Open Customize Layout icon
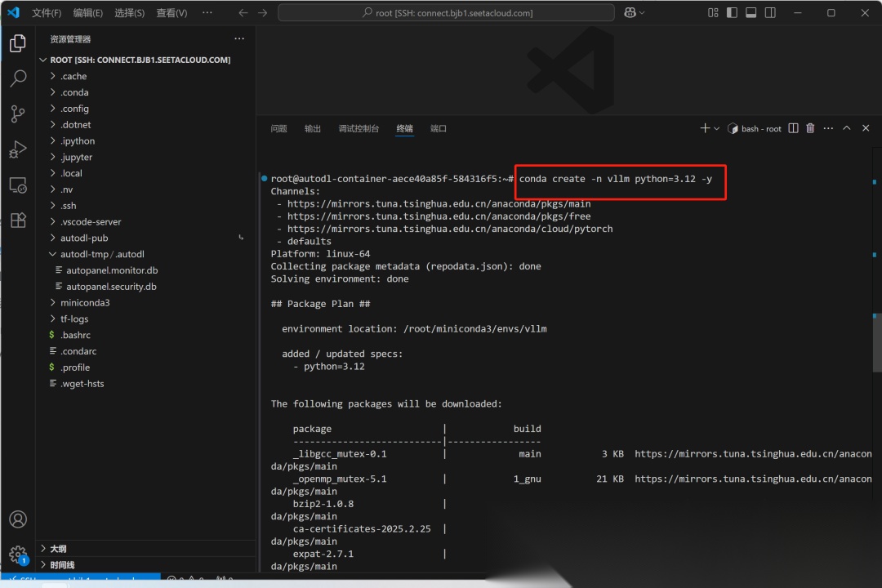Image resolution: width=882 pixels, height=588 pixels. [713, 12]
